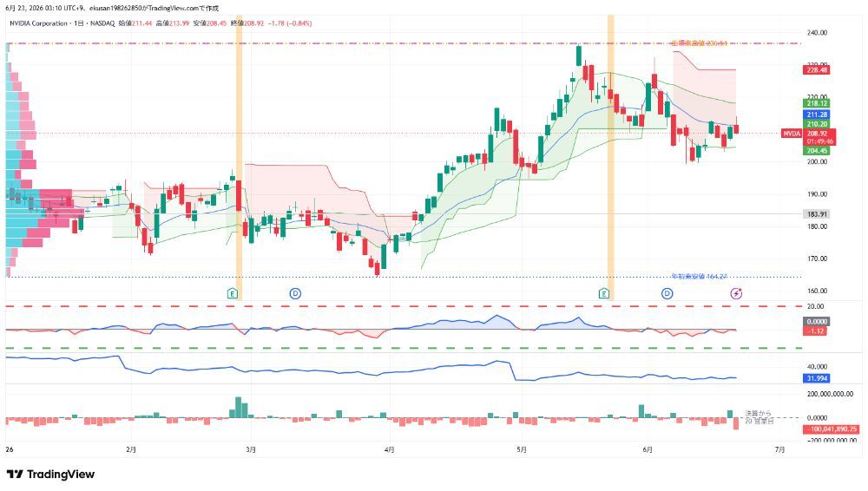Click the year-to-date low 164.27 label
Viewport: 868px width, 491px height.
699,276
